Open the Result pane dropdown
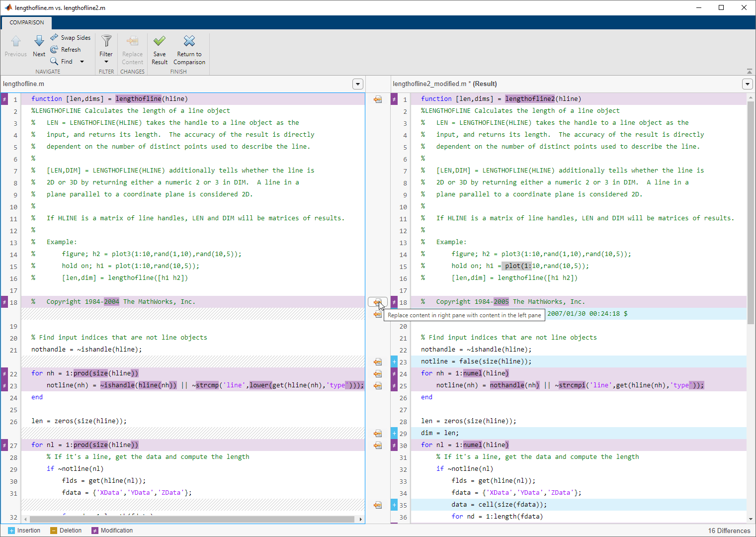The image size is (756, 537). coord(748,84)
